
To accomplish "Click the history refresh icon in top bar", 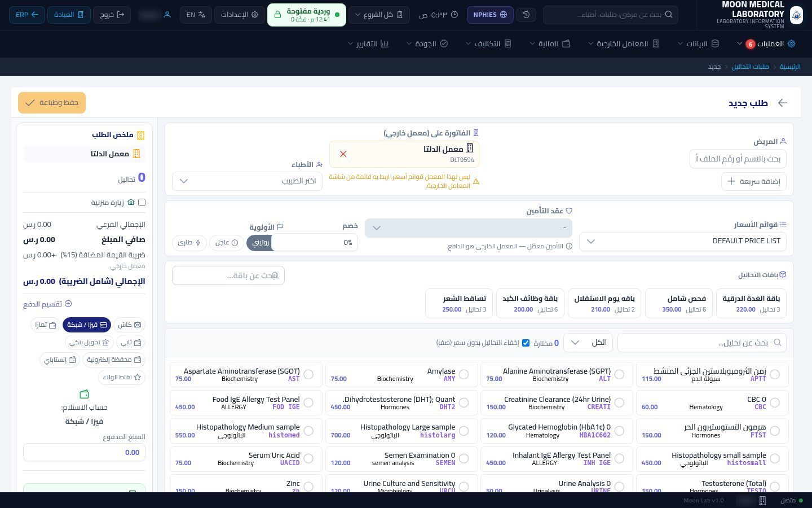I will tap(526, 15).
